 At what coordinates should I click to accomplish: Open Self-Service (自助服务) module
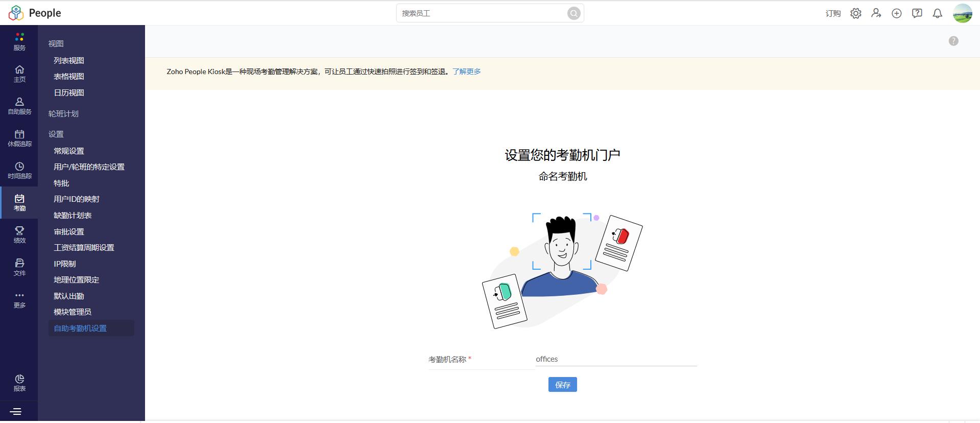point(19,106)
